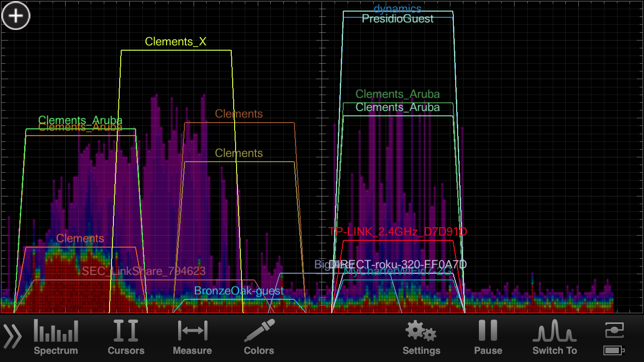Tap the plus button in top-left corner
Viewport: 644px width, 362px height.
(x=16, y=16)
